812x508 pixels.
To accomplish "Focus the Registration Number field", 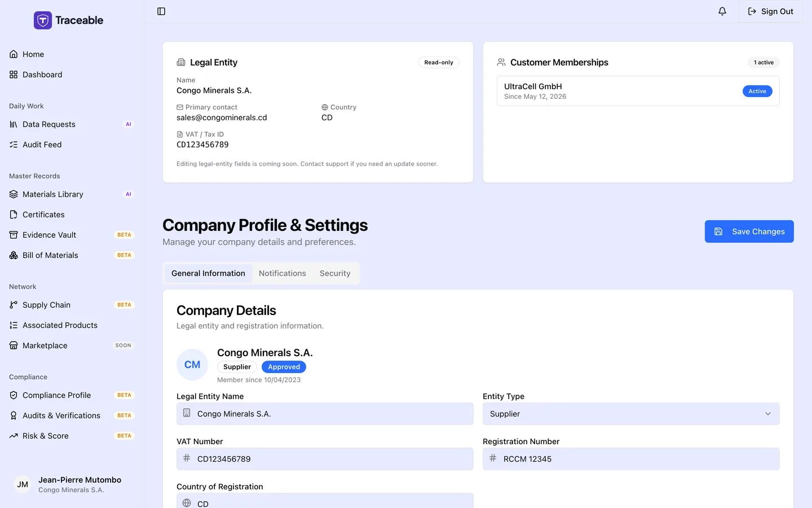I will pos(631,459).
